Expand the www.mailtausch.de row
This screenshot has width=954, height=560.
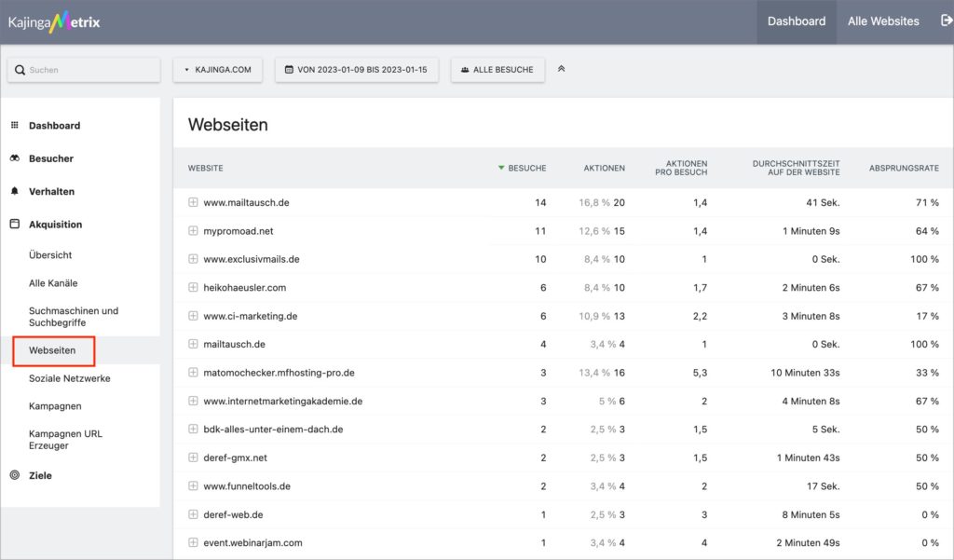(193, 202)
